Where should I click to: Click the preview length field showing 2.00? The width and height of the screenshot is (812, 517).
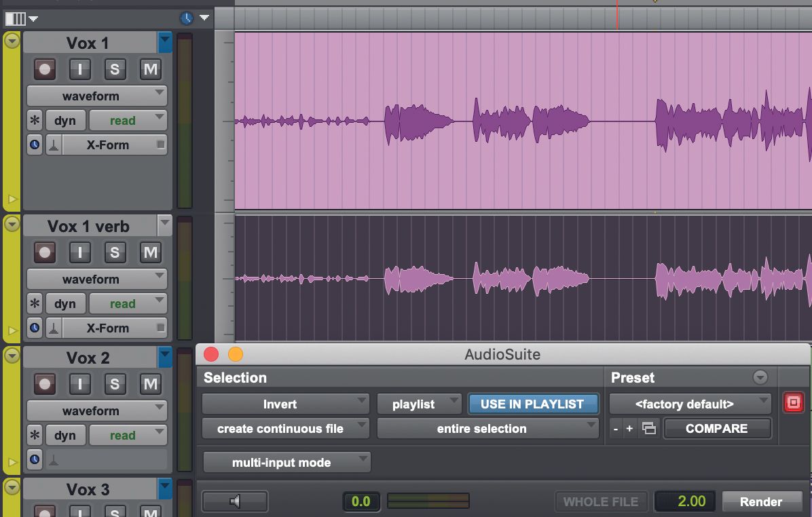coord(685,501)
